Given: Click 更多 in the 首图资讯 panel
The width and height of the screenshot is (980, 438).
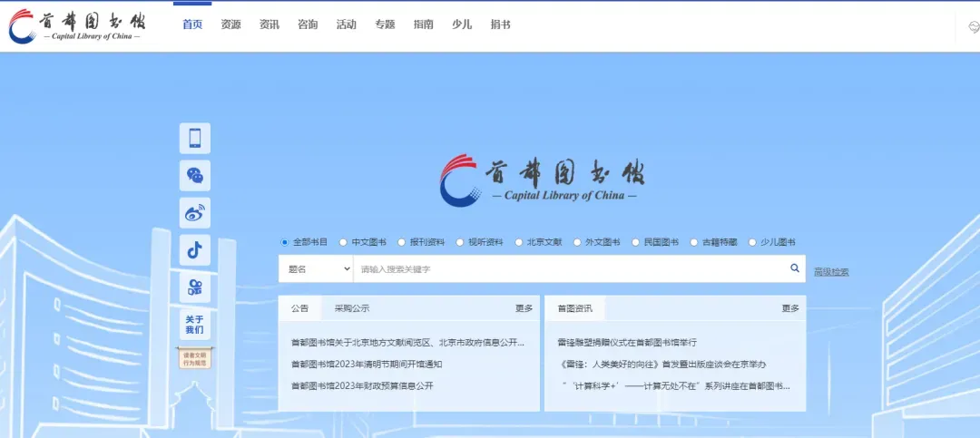Looking at the screenshot, I should [790, 308].
